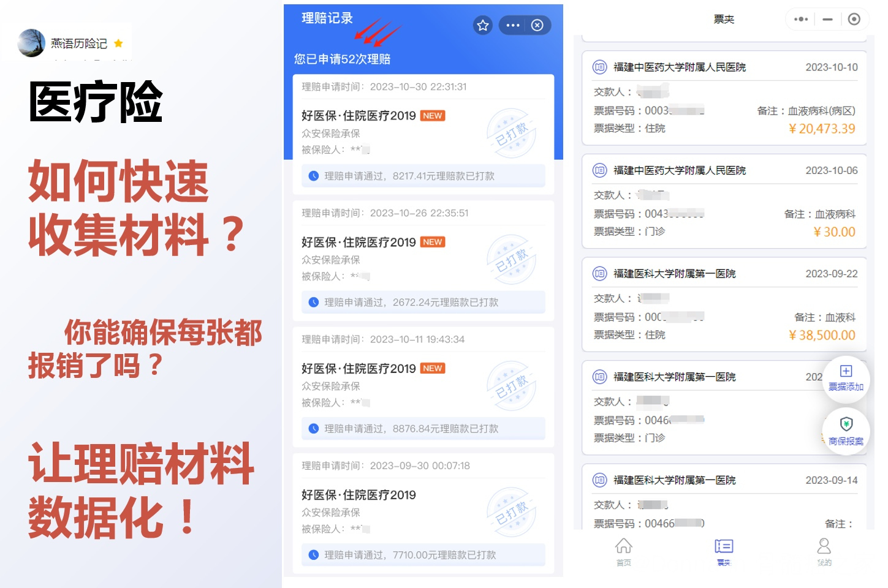
Task: Open the ¥30.00 outpatient receipt
Action: pos(724,201)
